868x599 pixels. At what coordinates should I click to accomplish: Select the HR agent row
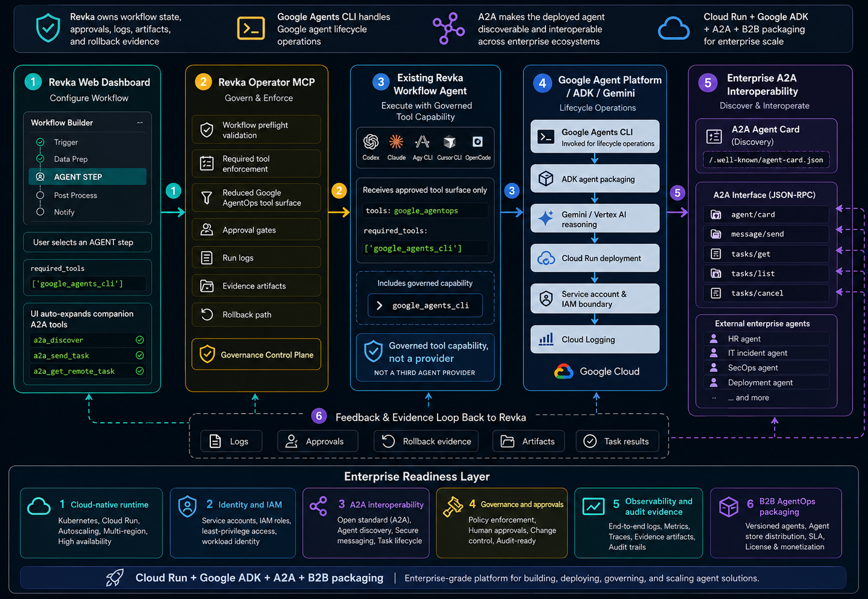(x=766, y=338)
